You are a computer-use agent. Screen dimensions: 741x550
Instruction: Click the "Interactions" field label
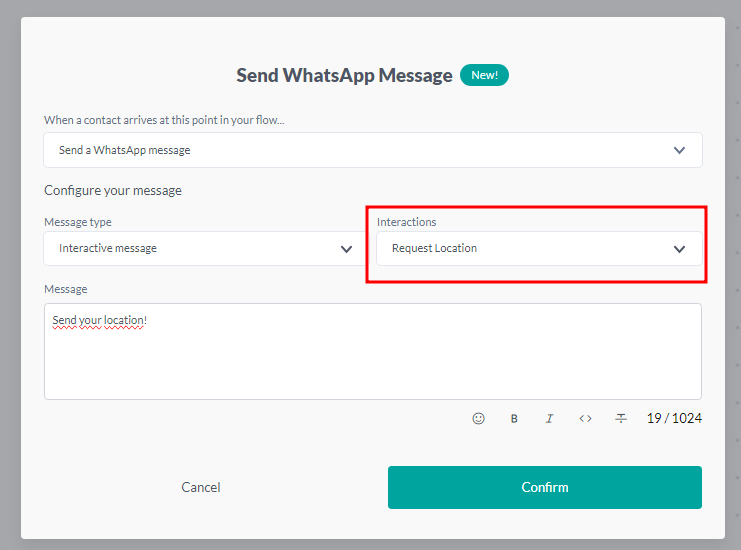[406, 222]
